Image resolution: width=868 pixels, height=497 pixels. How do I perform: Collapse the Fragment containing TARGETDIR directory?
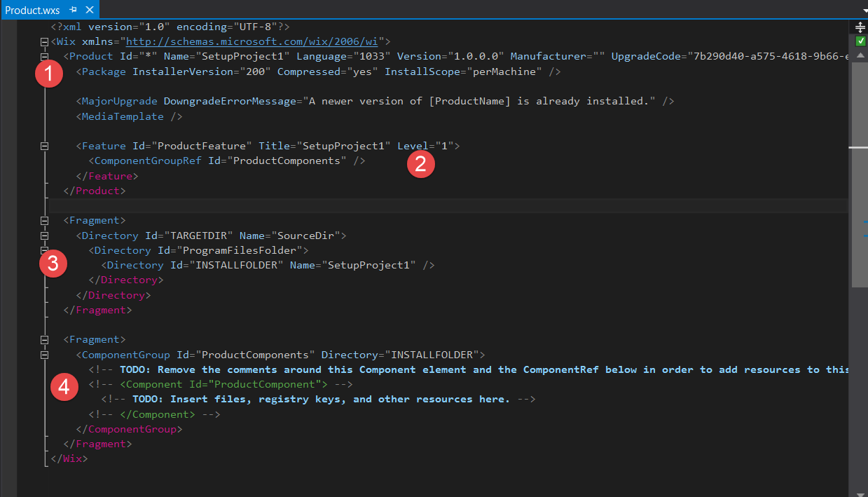(x=45, y=221)
